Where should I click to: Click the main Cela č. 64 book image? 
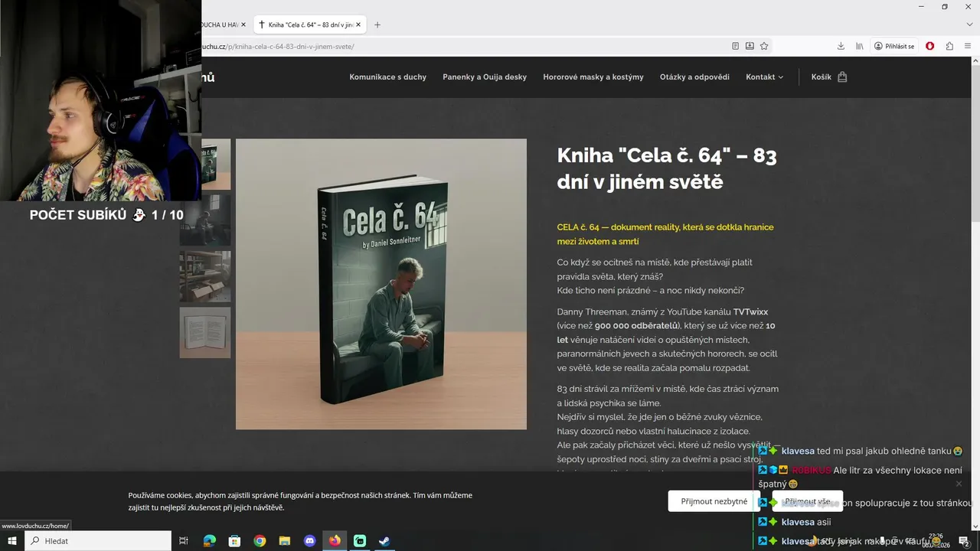tap(381, 284)
